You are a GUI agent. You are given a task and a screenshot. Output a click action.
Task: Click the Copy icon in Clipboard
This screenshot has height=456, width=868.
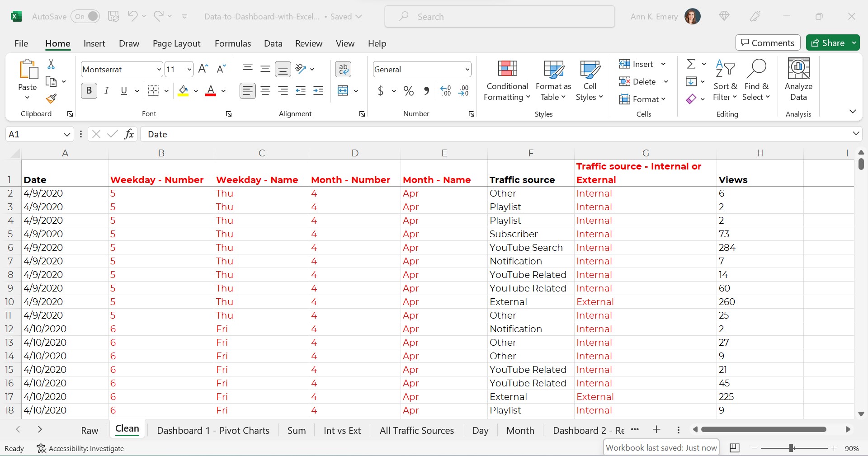[x=51, y=82]
